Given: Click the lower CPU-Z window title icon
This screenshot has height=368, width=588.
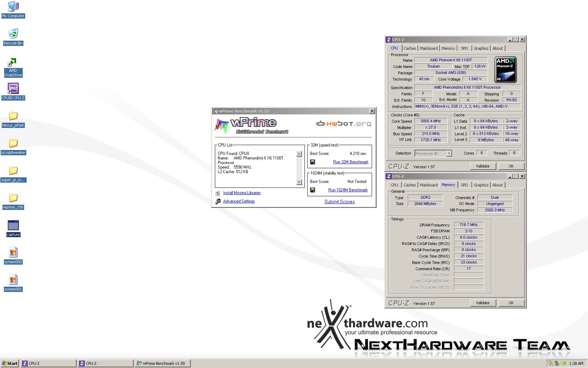Looking at the screenshot, I should (388, 176).
